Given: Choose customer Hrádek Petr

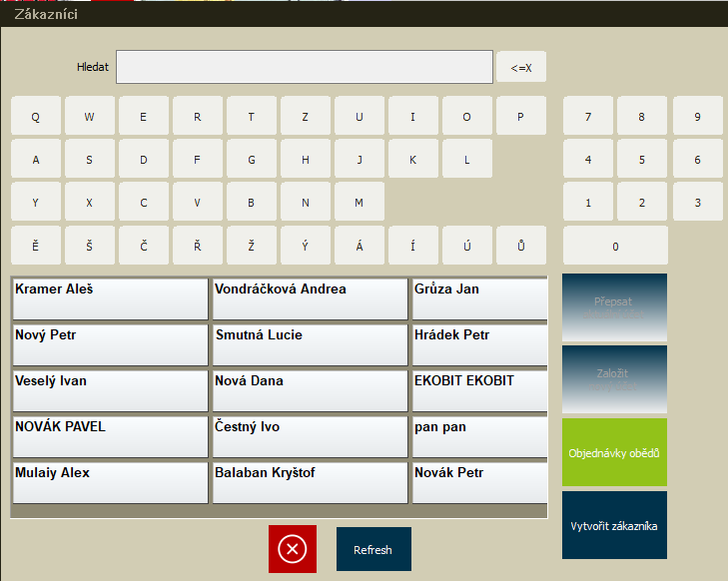Looking at the screenshot, I should coord(479,344).
